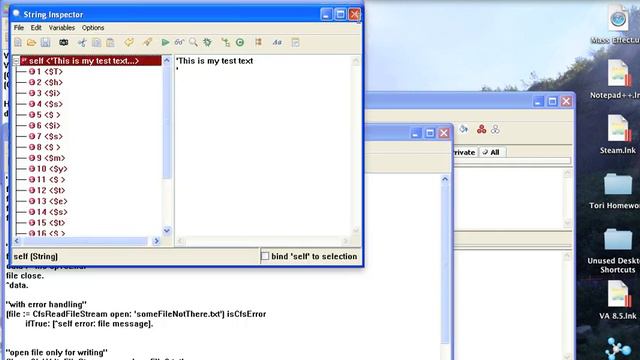Click the blue icon left of red cluster
This screenshot has width=640, height=360.
click(x=464, y=129)
